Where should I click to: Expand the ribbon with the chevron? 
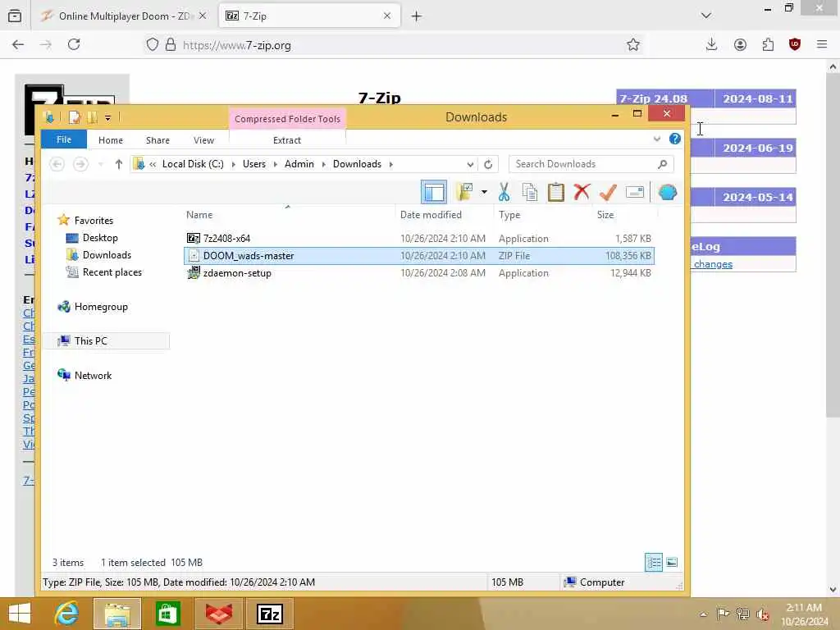[x=657, y=139]
